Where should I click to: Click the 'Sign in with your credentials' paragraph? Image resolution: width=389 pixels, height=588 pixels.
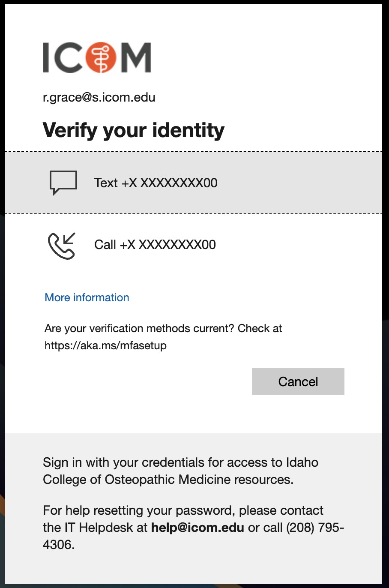pyautogui.click(x=181, y=471)
